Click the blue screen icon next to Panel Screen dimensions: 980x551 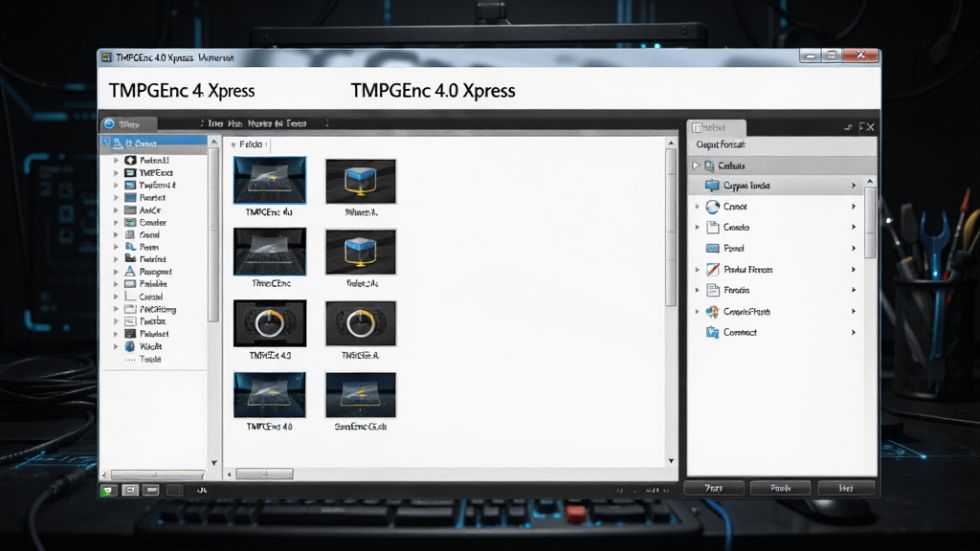(x=712, y=248)
